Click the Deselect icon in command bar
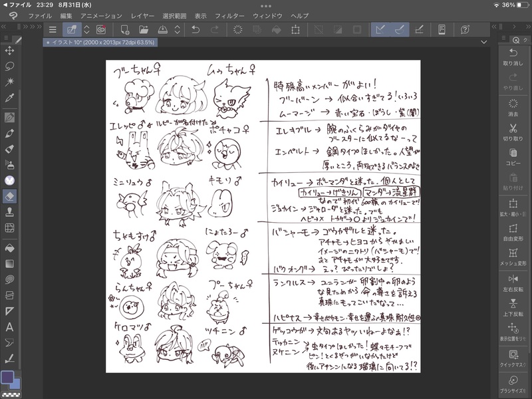This screenshot has height=399, width=532. 319,29
